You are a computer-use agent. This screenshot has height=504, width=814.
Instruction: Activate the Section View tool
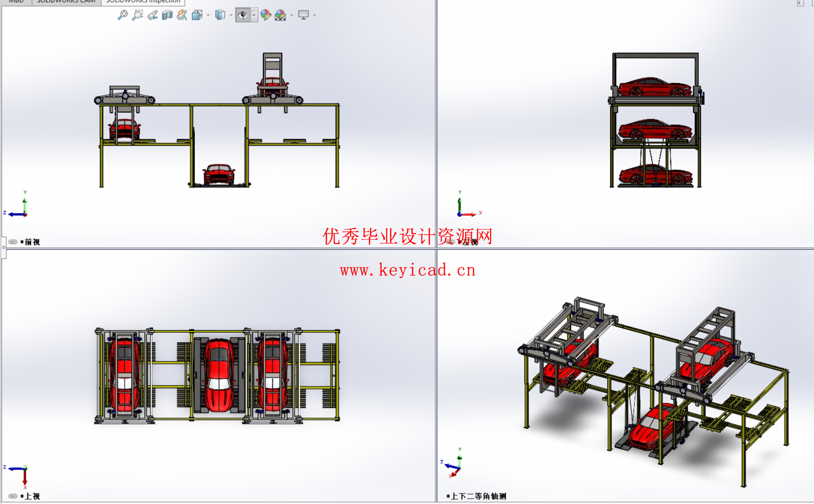pyautogui.click(x=167, y=15)
